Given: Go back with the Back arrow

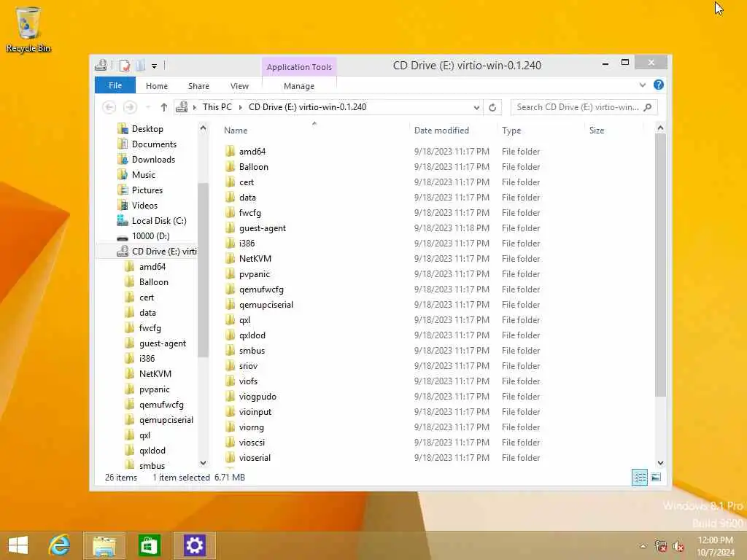Looking at the screenshot, I should click(x=109, y=107).
